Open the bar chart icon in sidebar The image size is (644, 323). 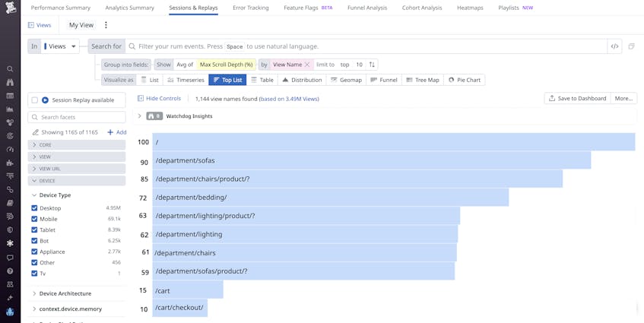pos(10,109)
